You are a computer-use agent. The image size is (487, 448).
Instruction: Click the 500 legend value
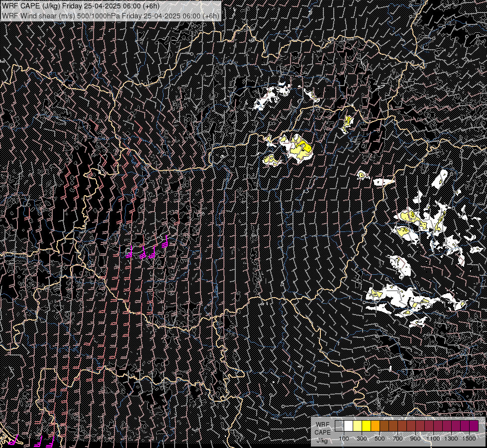click(380, 439)
